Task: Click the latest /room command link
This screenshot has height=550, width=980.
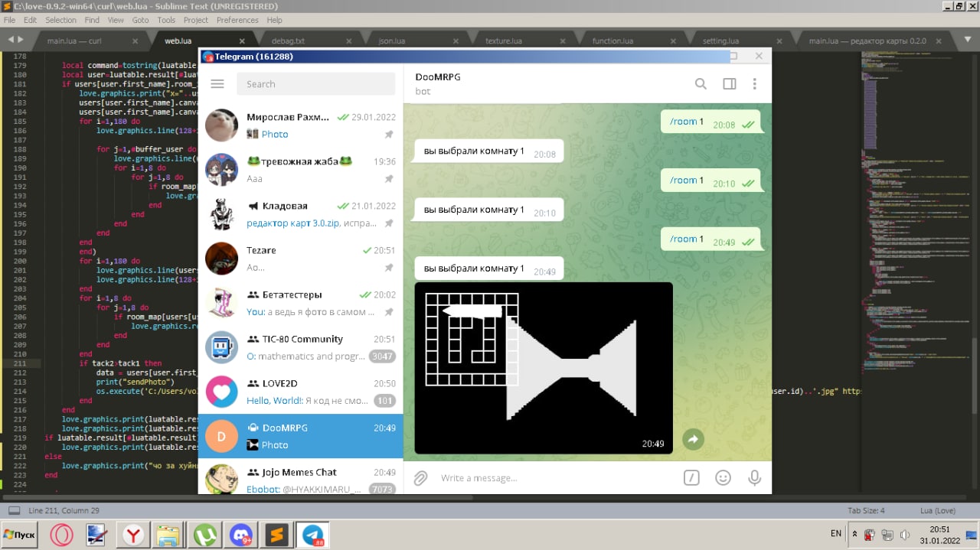Action: pos(683,239)
